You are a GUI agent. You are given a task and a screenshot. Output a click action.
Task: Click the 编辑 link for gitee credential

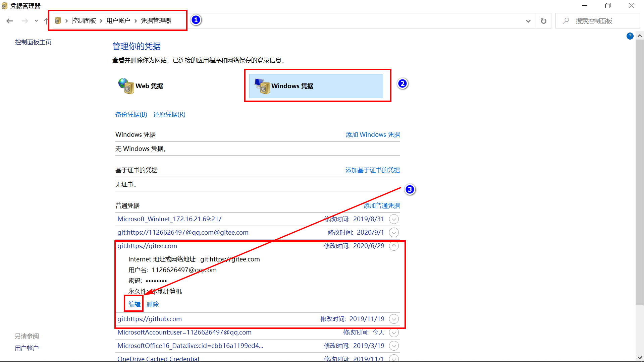click(x=135, y=304)
